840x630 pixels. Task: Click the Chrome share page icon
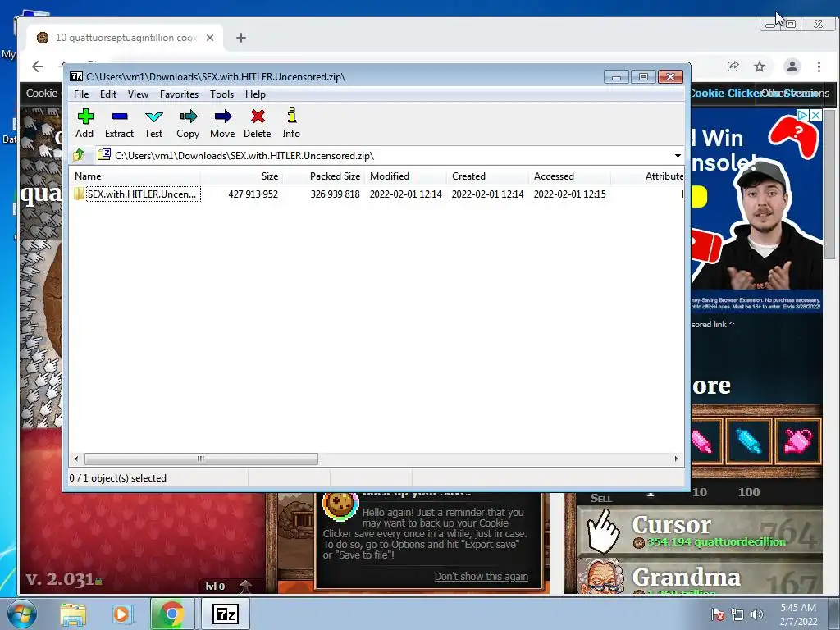click(733, 66)
